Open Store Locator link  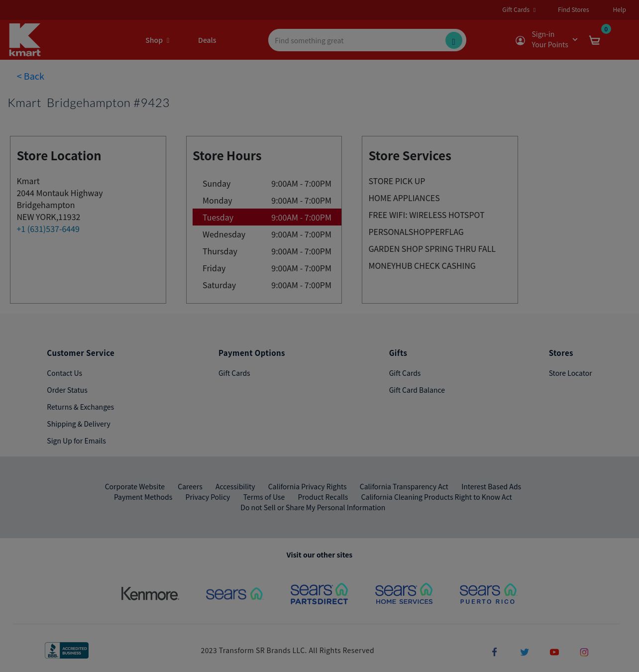[570, 373]
